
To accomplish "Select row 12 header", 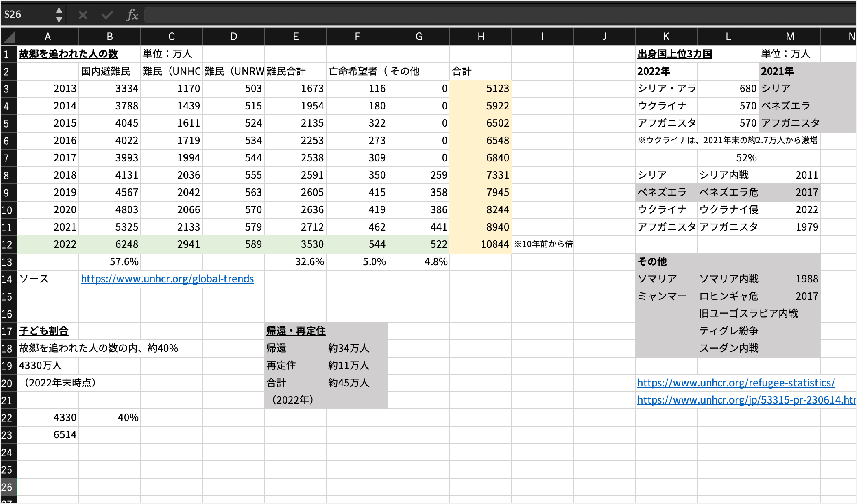I will click(x=9, y=244).
